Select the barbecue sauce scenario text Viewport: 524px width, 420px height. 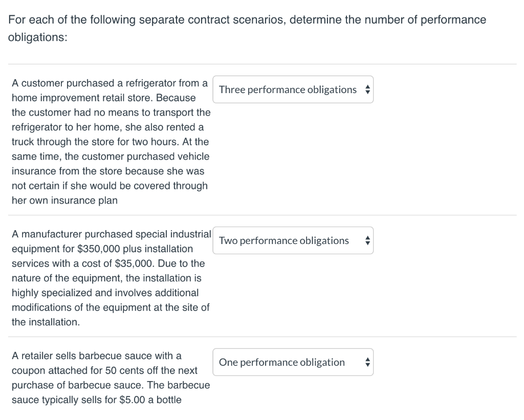(x=111, y=378)
